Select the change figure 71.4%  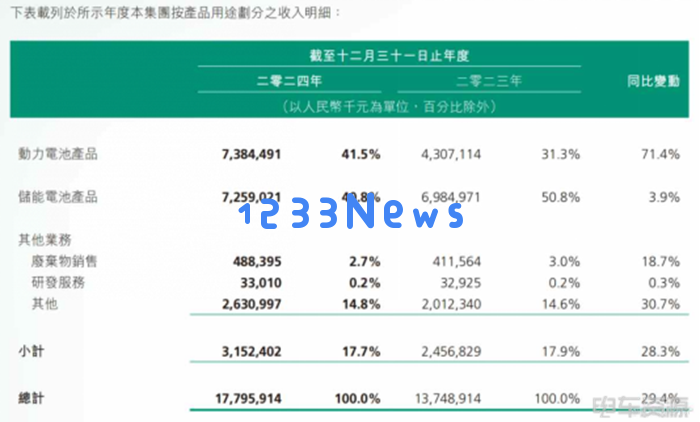pyautogui.click(x=661, y=155)
